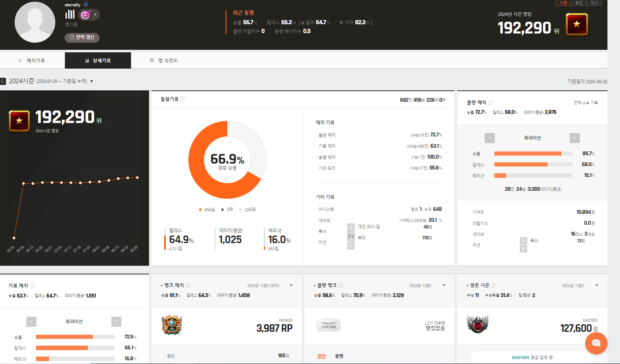Image resolution: width=620 pixels, height=364 pixels.
Task: Switch ranking view to 랭크
Action: 594,3
